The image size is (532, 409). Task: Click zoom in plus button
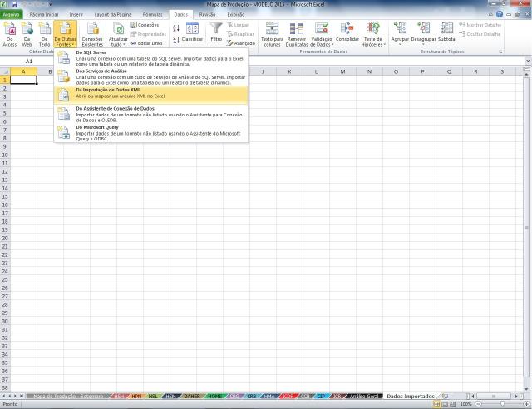click(x=526, y=404)
